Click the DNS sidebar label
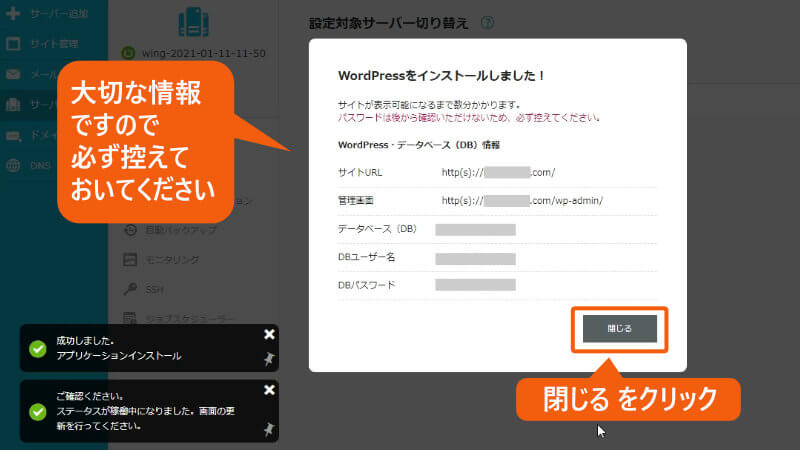 click(40, 165)
